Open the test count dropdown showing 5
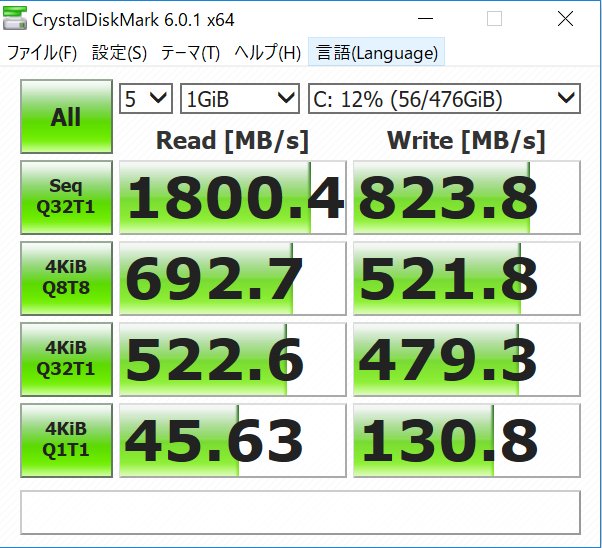602x548 pixels. tap(146, 98)
